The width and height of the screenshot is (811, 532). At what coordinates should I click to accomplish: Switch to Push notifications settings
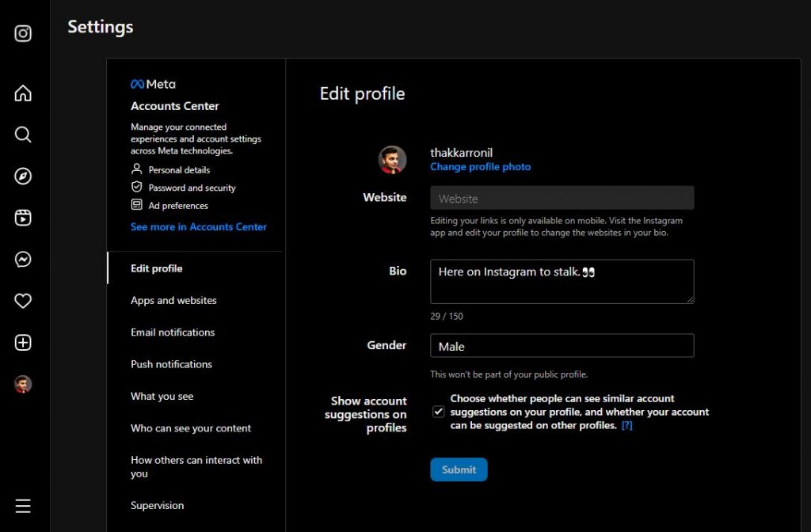171,364
